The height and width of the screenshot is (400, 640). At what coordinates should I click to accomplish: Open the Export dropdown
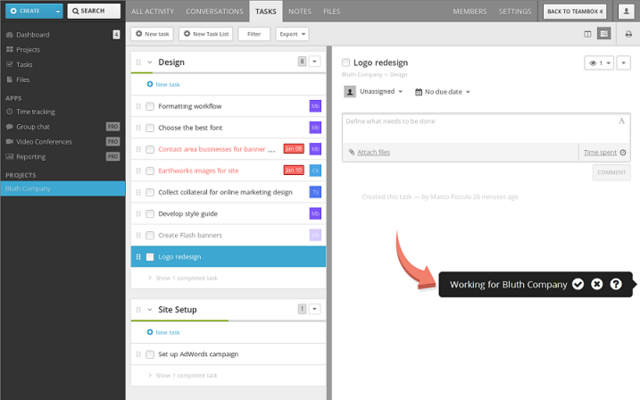(x=291, y=34)
